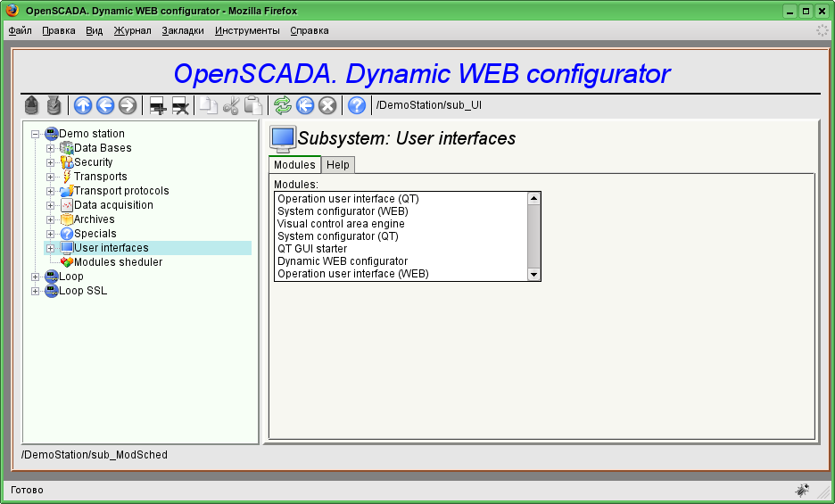Click the Save to database toolbar icon
The image size is (835, 504).
point(54,105)
